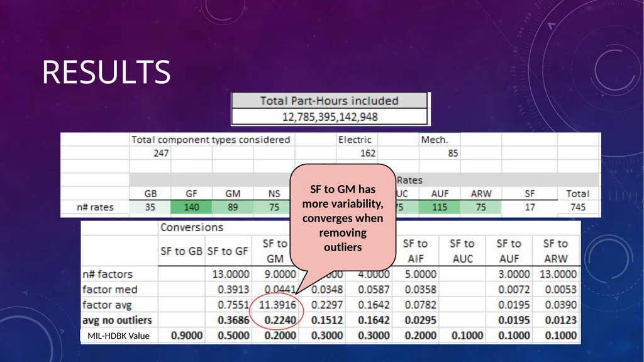Click the 'SF to AUF' column header
The image size is (644, 362).
click(x=509, y=251)
